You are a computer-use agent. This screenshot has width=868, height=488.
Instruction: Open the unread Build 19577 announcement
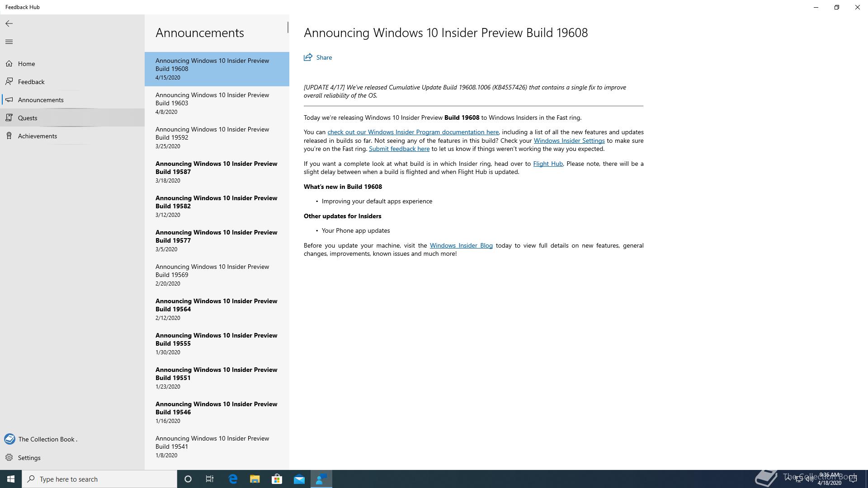pos(217,241)
